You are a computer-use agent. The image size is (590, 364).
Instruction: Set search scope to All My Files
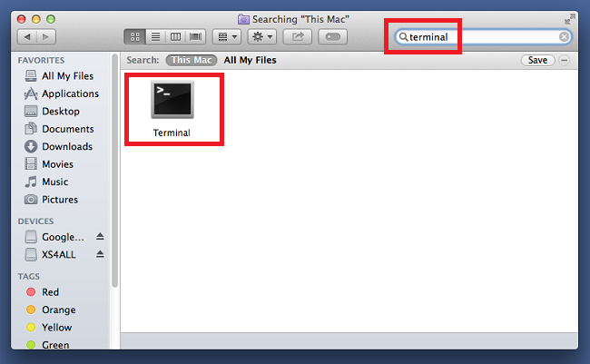click(250, 60)
